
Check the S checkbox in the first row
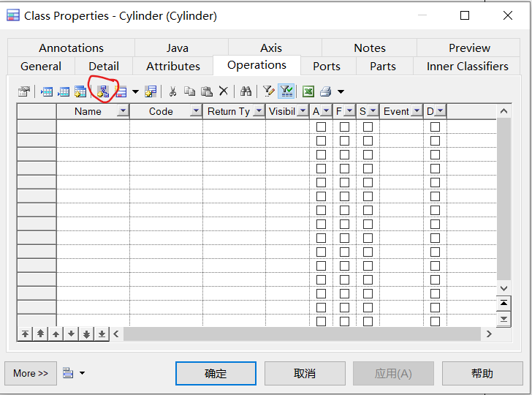[x=368, y=127]
